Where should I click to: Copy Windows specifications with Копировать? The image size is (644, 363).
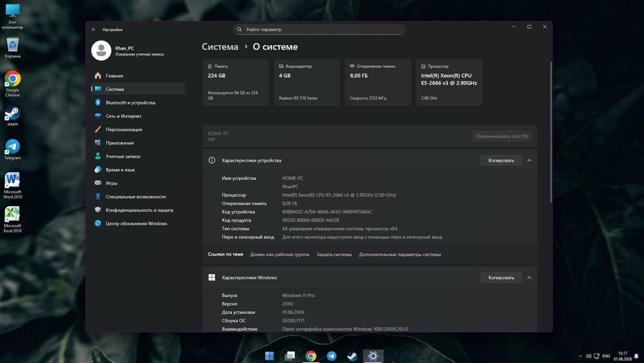(501, 277)
